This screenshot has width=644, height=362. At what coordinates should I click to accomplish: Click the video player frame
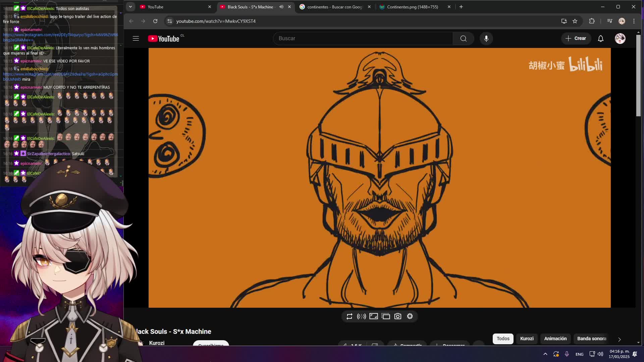click(x=379, y=178)
